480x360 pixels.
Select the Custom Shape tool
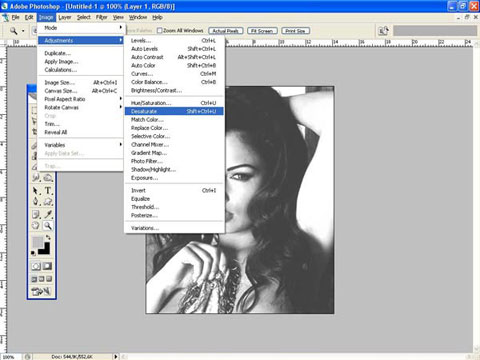(48, 202)
